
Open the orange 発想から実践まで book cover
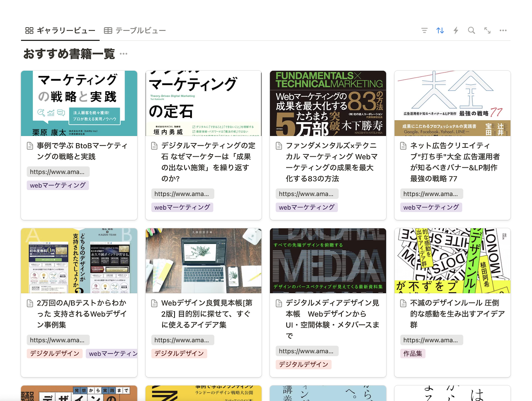coord(79,393)
